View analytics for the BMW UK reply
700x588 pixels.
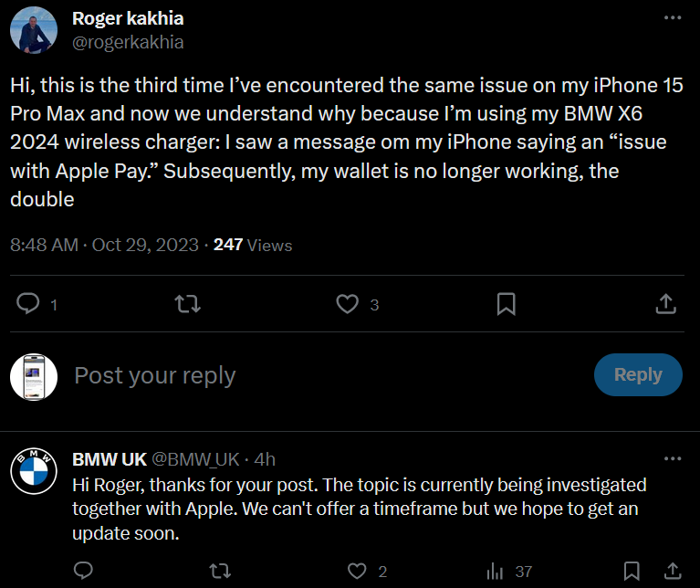coord(495,572)
